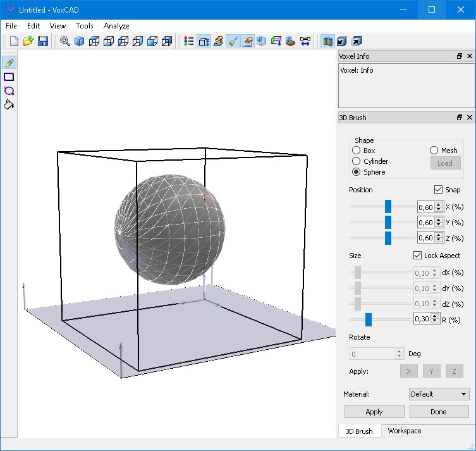Float the 3D Brush panel
Screen dimensions: 476x451
pyautogui.click(x=460, y=117)
